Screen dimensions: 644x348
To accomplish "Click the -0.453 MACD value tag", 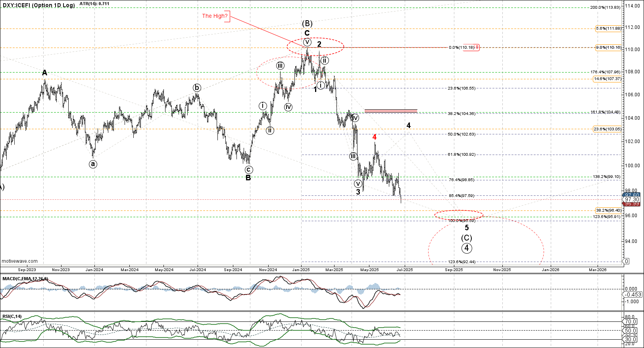I will click(633, 294).
